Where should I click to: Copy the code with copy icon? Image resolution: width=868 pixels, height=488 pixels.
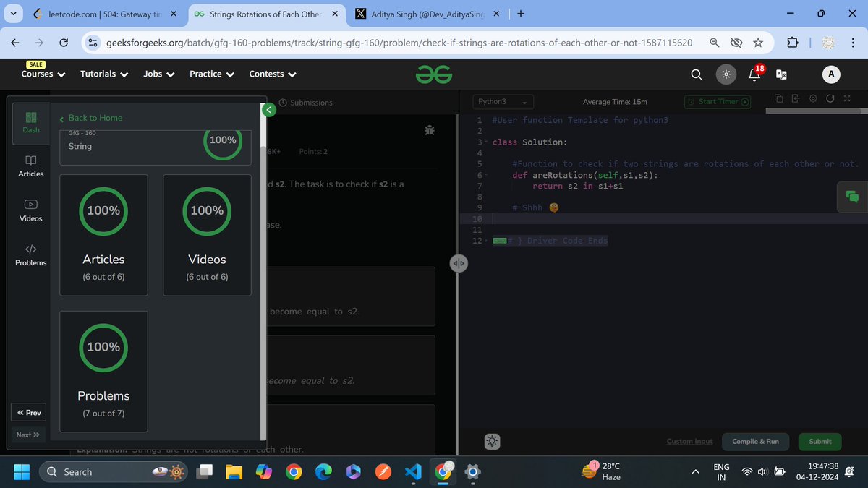click(779, 99)
